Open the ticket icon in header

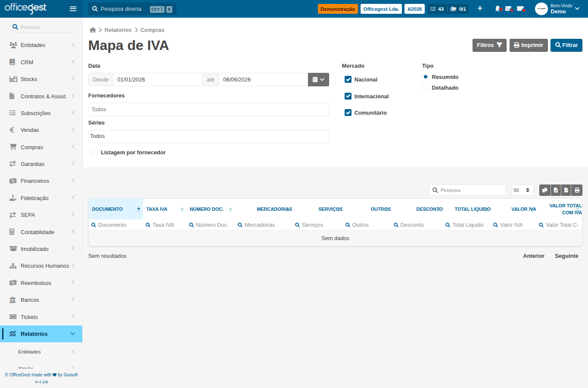pos(520,9)
